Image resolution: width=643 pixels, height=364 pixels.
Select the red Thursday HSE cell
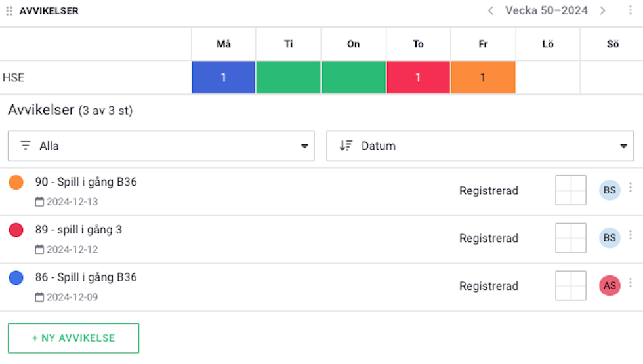point(419,77)
